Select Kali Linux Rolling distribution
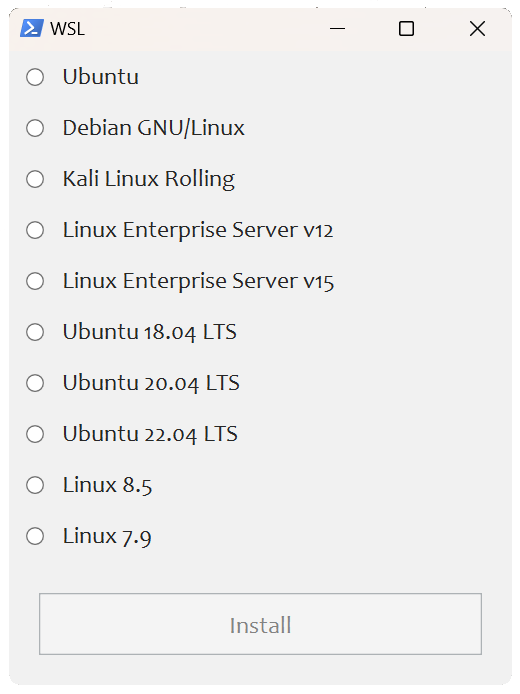Viewport: 520px width, 694px height. (x=35, y=179)
